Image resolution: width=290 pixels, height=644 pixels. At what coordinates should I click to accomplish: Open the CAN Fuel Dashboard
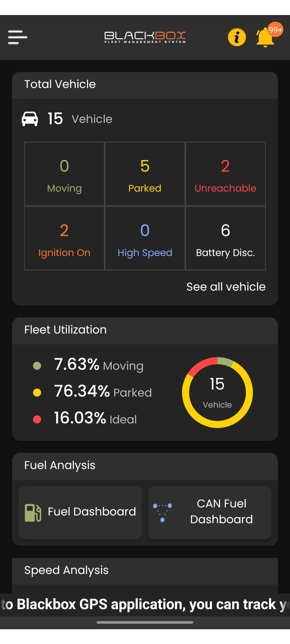[x=210, y=513]
